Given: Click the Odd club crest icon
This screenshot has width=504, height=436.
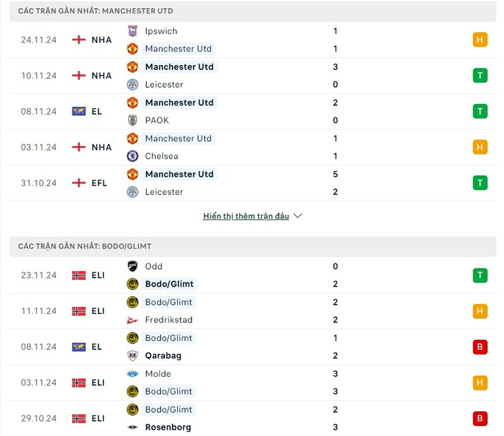Looking at the screenshot, I should tap(132, 267).
